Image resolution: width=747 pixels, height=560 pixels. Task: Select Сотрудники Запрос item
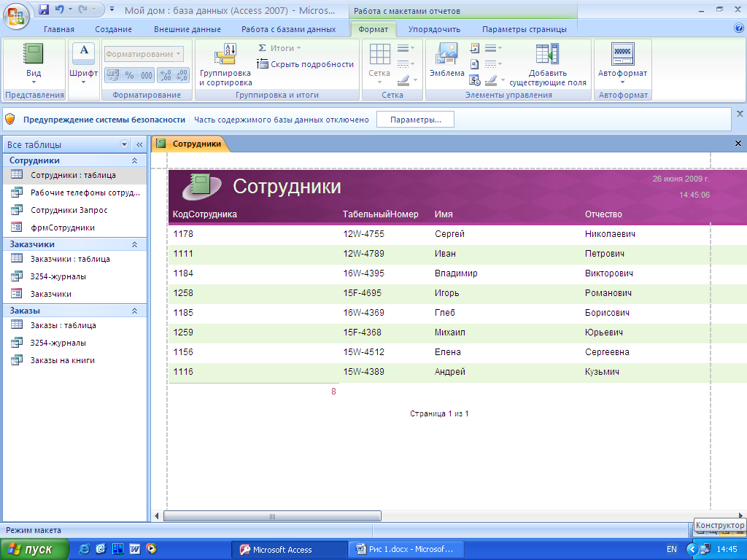pos(75,210)
